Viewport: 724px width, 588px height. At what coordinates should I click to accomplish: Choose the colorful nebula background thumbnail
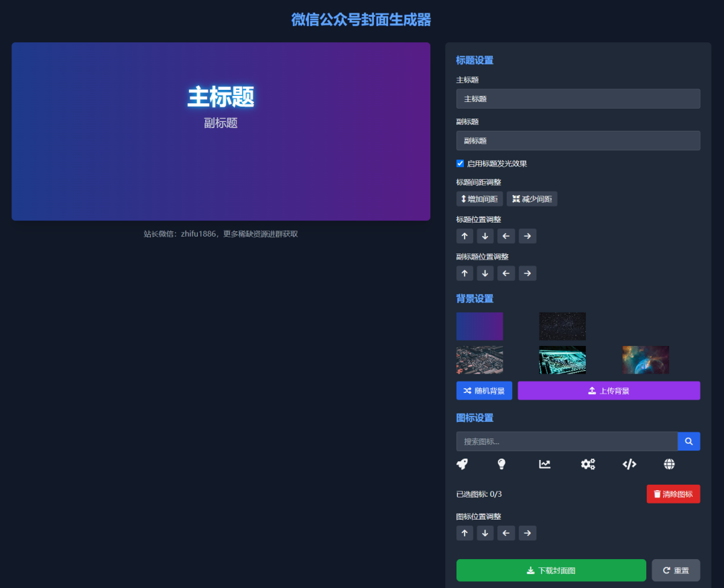pos(646,360)
